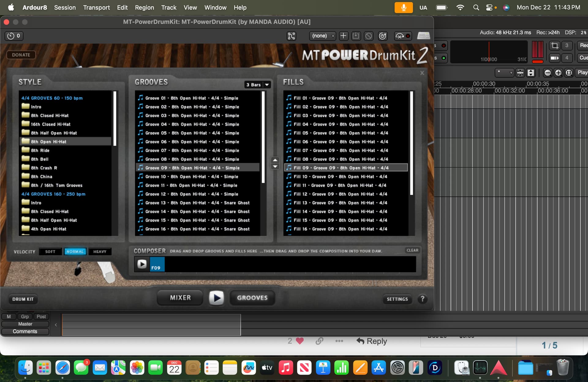Viewport: 588px width, 382px height.
Task: Toggle NORMAL velocity option
Action: 75,252
